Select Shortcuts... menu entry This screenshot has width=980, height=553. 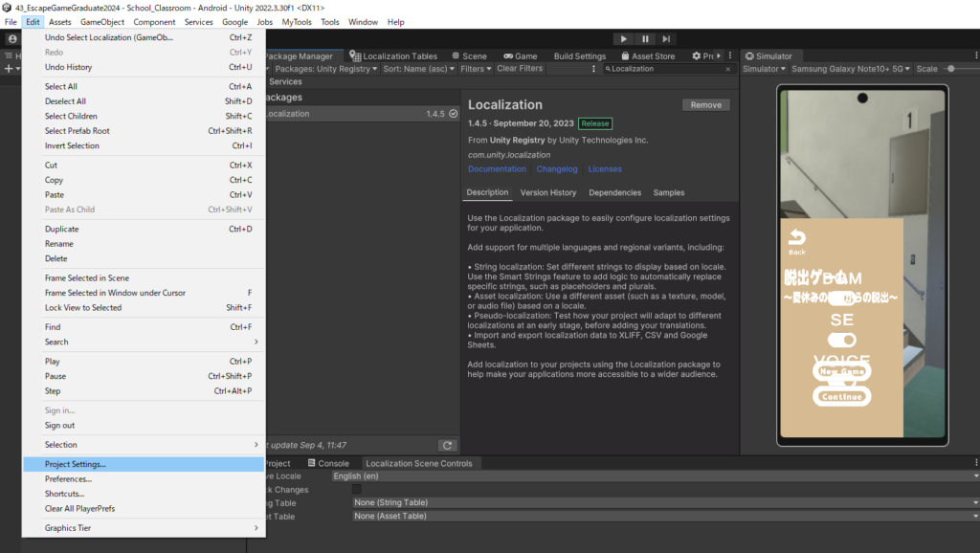144,494
